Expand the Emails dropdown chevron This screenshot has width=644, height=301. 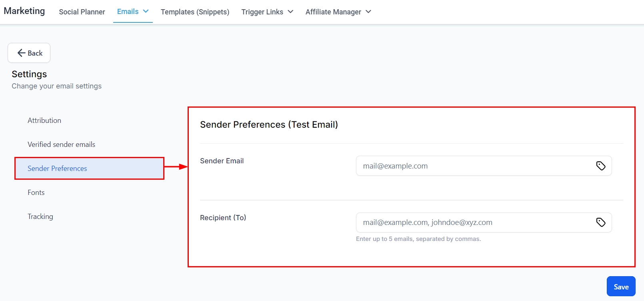[146, 11]
